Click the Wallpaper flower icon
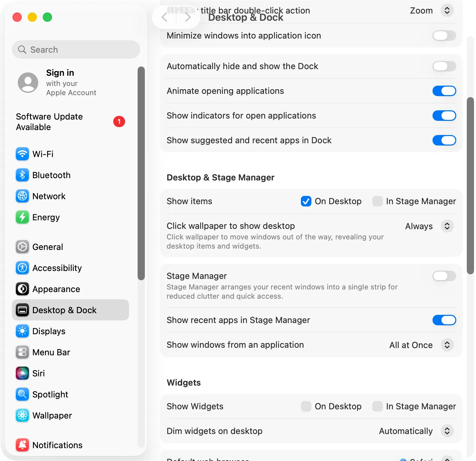 (x=22, y=415)
